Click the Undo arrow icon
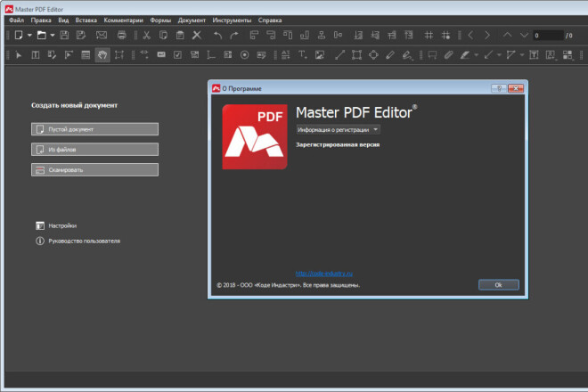The width and height of the screenshot is (588, 392). [217, 36]
